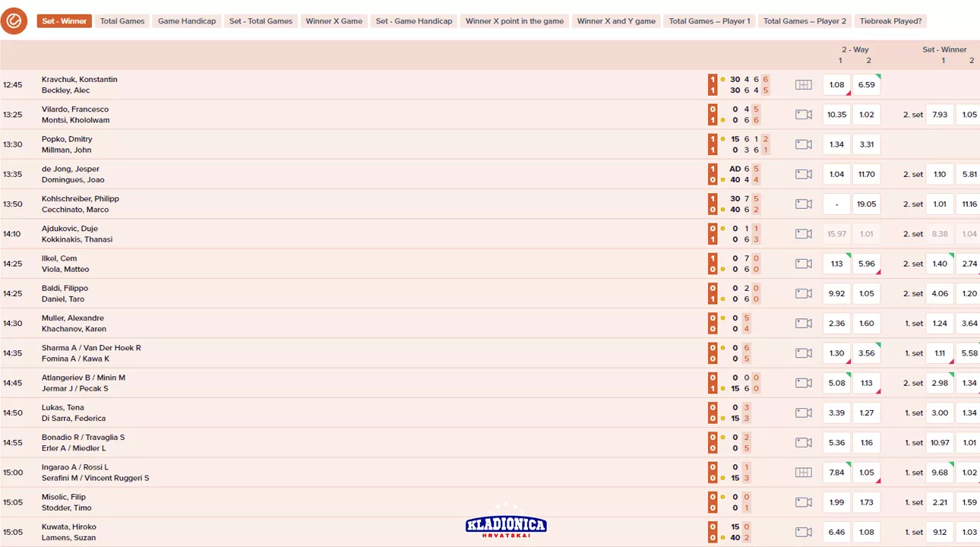Click the Kladionica Hrvatska logo
Image resolution: width=980 pixels, height=547 pixels.
(506, 525)
